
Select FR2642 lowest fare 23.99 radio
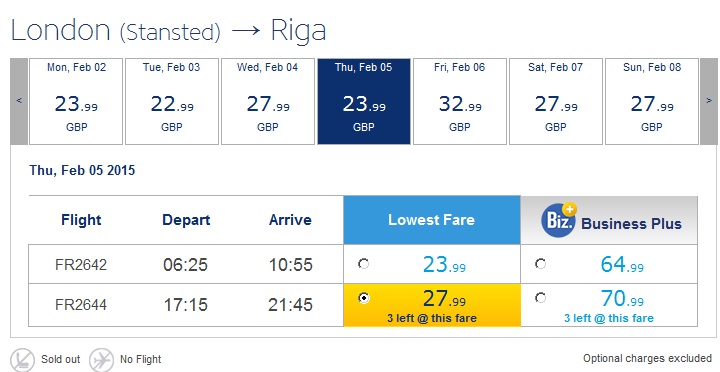point(363,264)
